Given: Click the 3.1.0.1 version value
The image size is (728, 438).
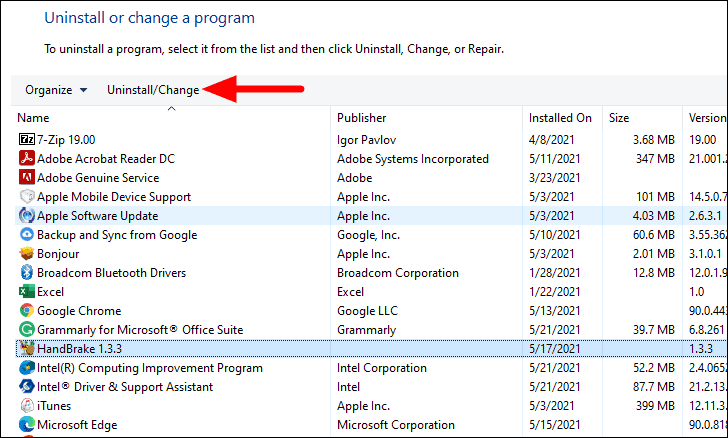Looking at the screenshot, I should (x=705, y=254).
